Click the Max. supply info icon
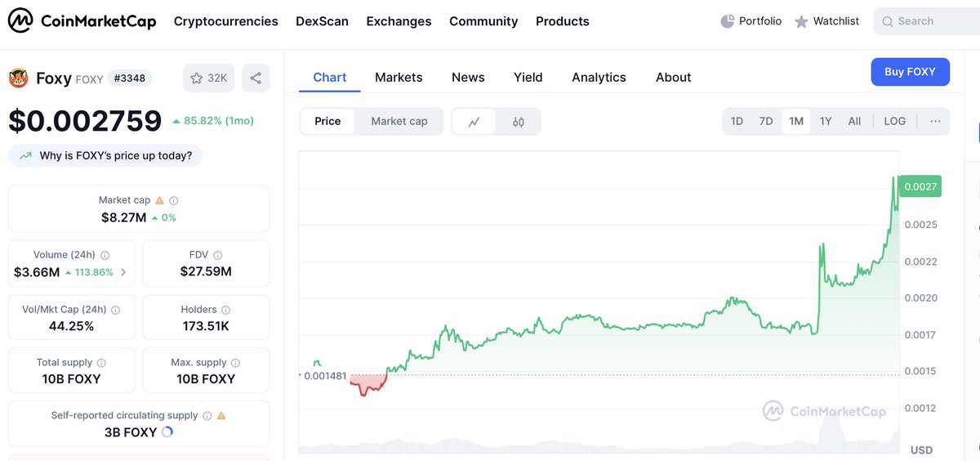This screenshot has height=461, width=980. pyautogui.click(x=235, y=363)
